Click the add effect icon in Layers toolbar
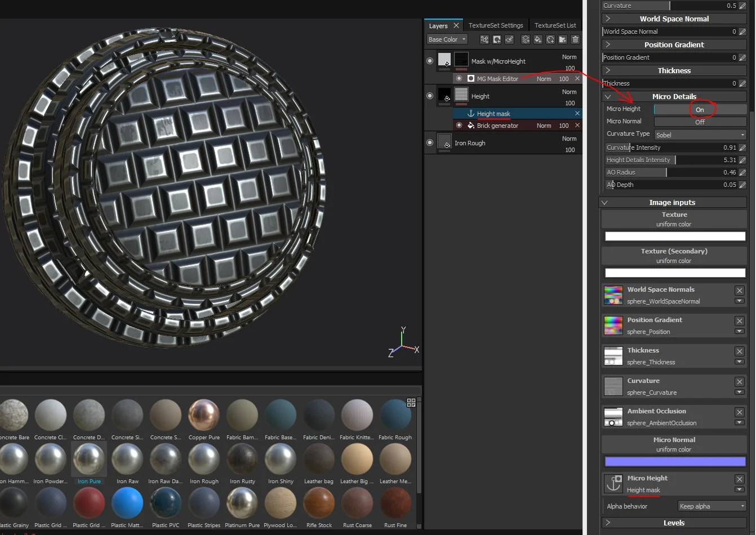The height and width of the screenshot is (535, 756). point(484,39)
